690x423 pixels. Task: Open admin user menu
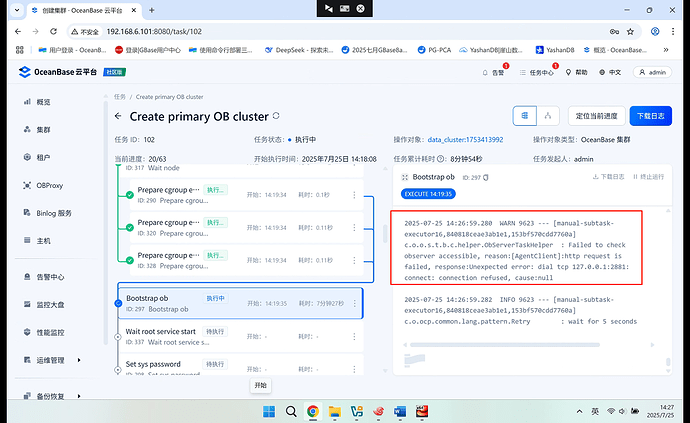(x=652, y=72)
